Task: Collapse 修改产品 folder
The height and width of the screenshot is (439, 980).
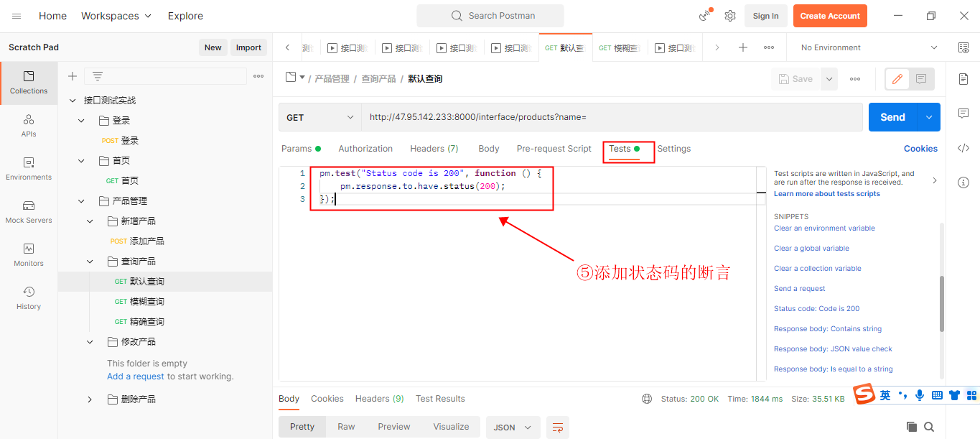Action: pos(90,342)
